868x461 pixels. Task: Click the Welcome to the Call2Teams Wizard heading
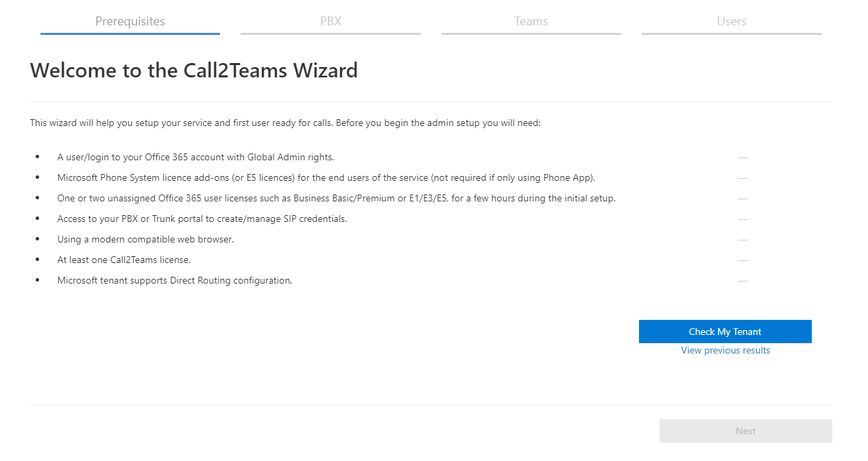coord(194,70)
